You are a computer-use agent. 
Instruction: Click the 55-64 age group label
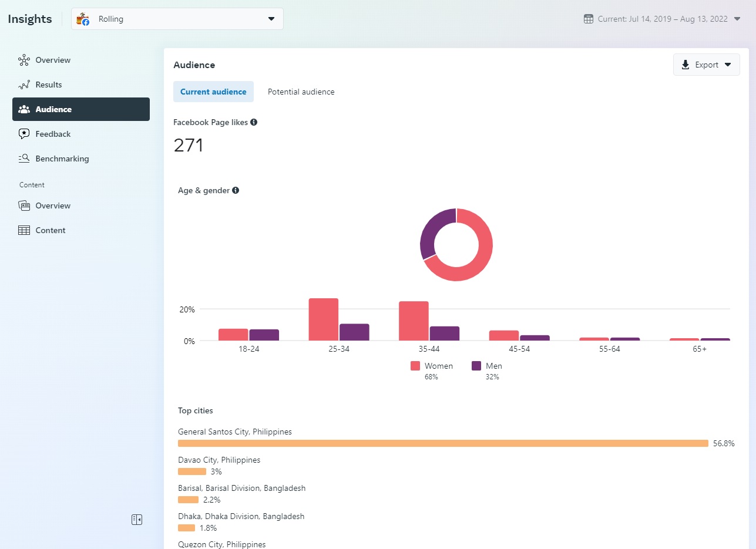610,349
